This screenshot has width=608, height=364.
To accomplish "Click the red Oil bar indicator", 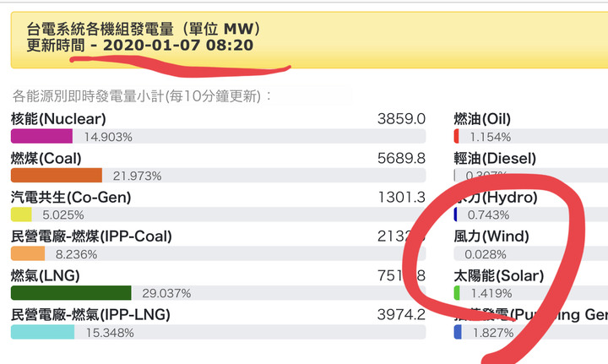I will 456,137.
